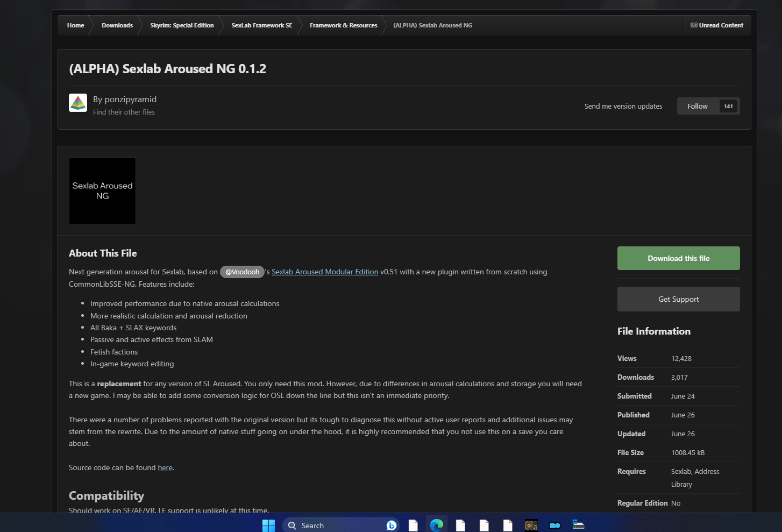
Task: Open the @Voodooh user mention
Action: coord(242,272)
